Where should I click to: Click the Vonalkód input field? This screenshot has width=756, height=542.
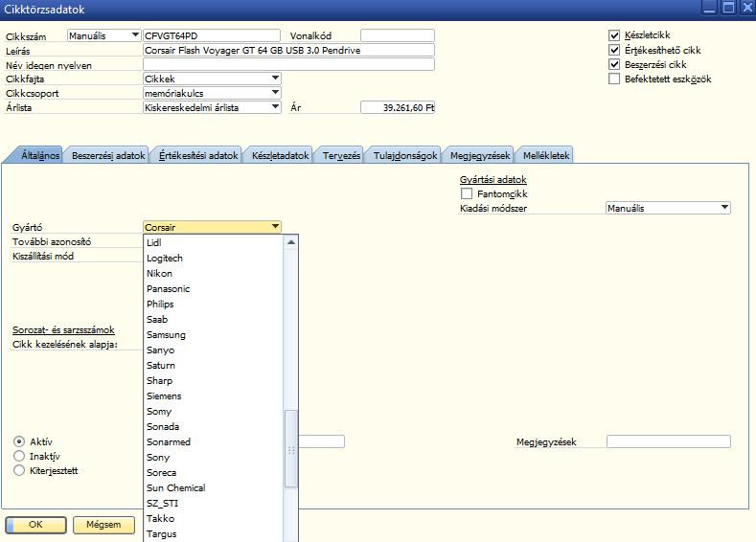pyautogui.click(x=398, y=35)
